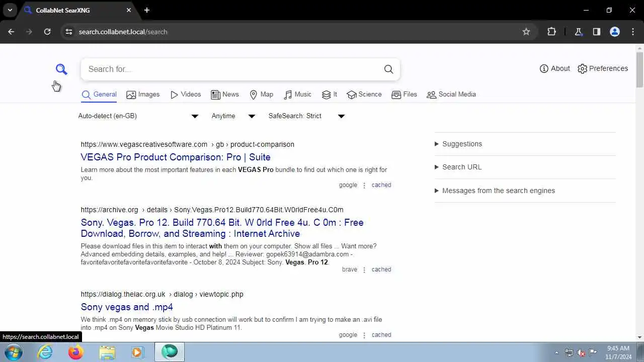Close the CollabNet SearXNG tab
Screen dimensions: 644x362
(129, 10)
